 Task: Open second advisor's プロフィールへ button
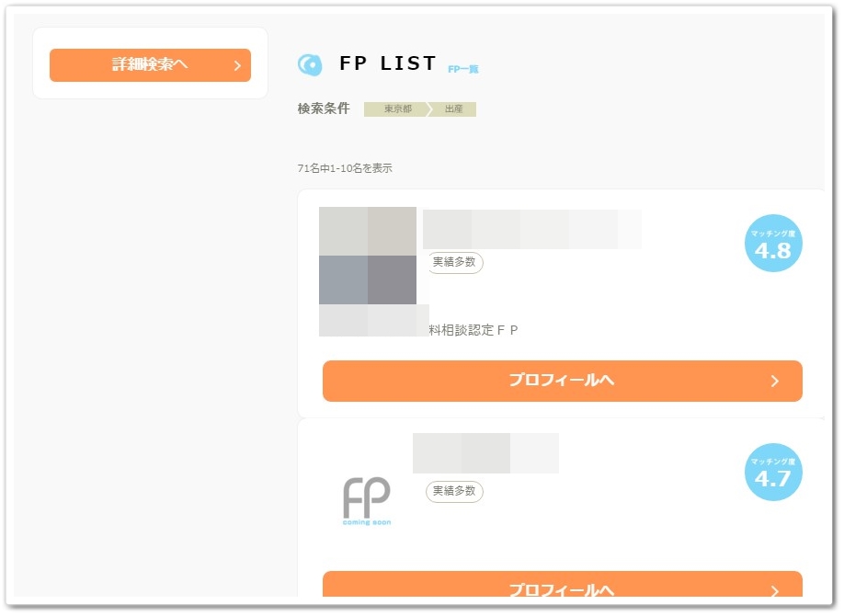pyautogui.click(x=562, y=584)
